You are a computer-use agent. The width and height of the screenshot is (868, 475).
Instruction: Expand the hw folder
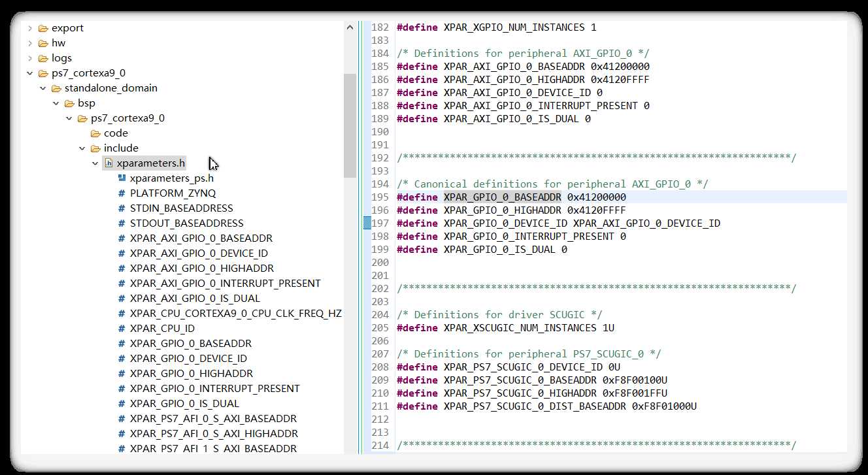[x=30, y=43]
